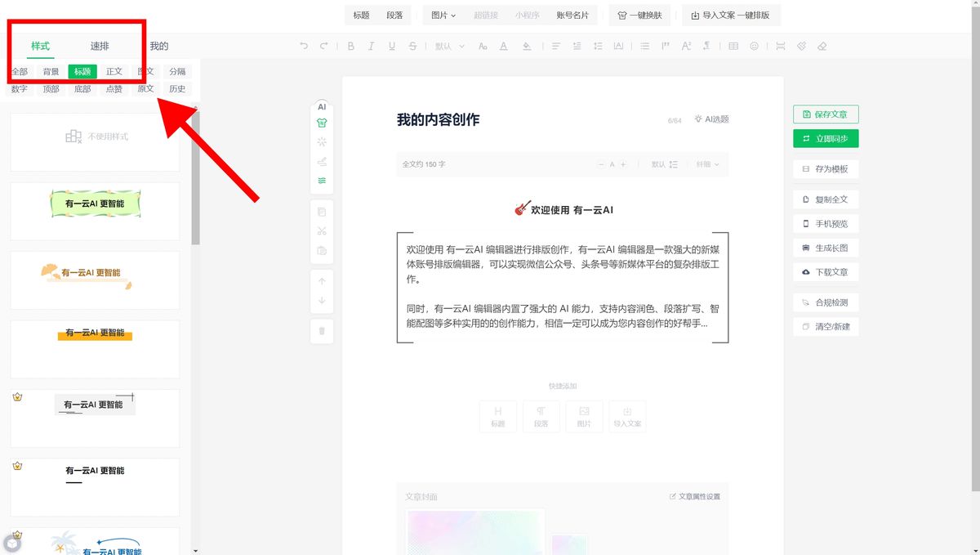Open AI选题 topic suggestions

711,119
